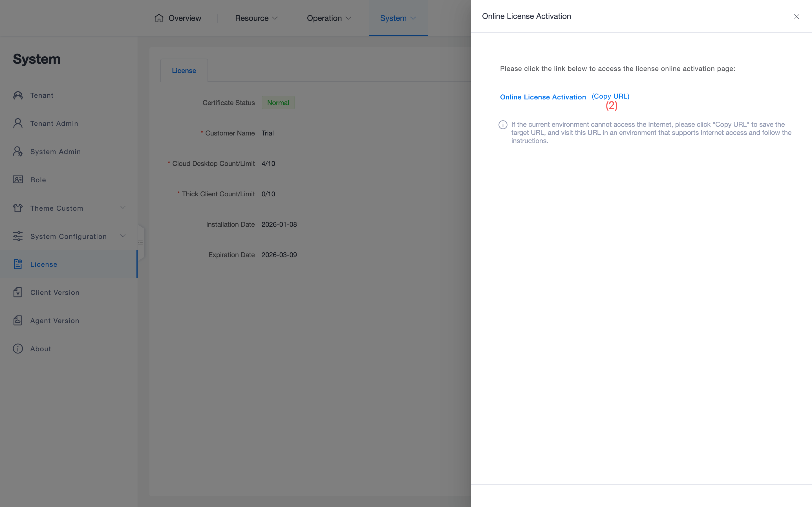Expand the System Configuration chevron

pyautogui.click(x=123, y=236)
